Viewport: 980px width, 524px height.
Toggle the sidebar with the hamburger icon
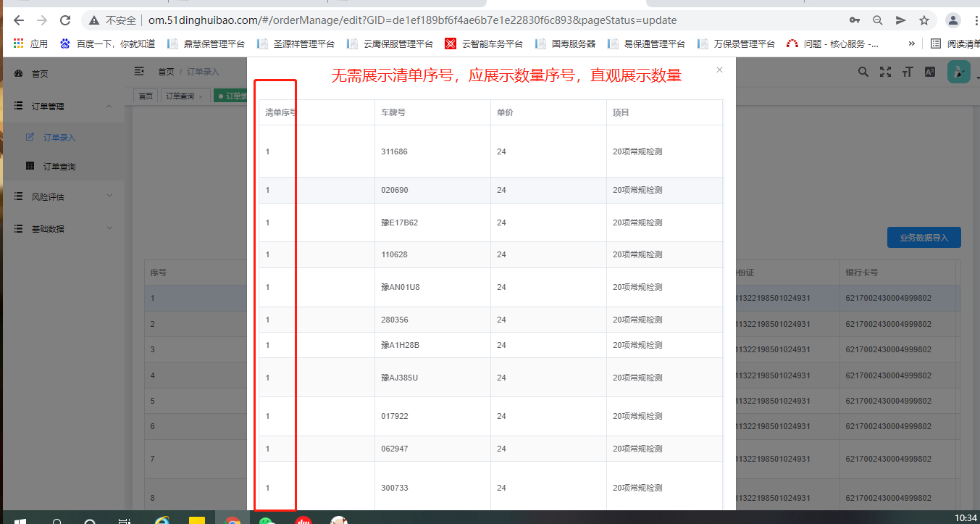click(x=139, y=71)
